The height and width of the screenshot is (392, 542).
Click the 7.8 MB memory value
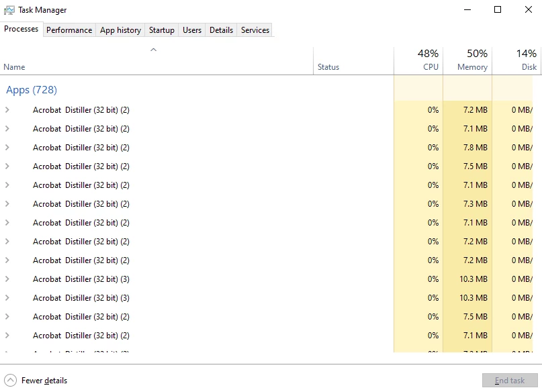coord(476,148)
